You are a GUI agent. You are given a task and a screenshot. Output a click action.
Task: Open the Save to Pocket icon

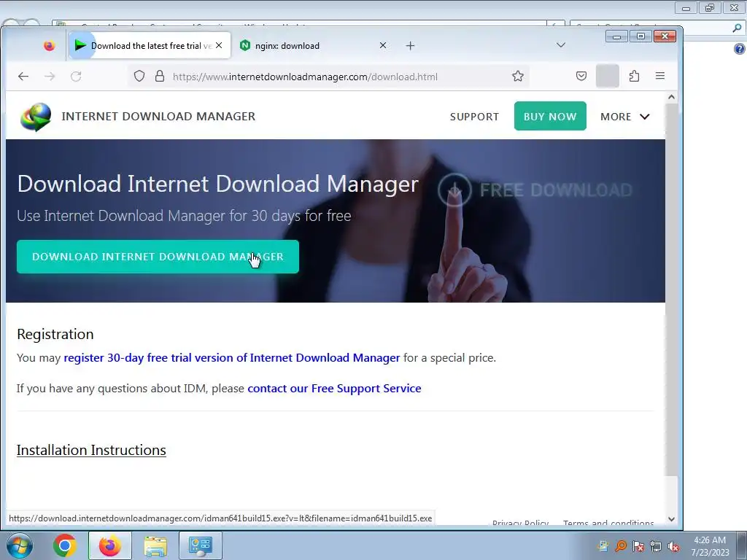[x=581, y=76]
